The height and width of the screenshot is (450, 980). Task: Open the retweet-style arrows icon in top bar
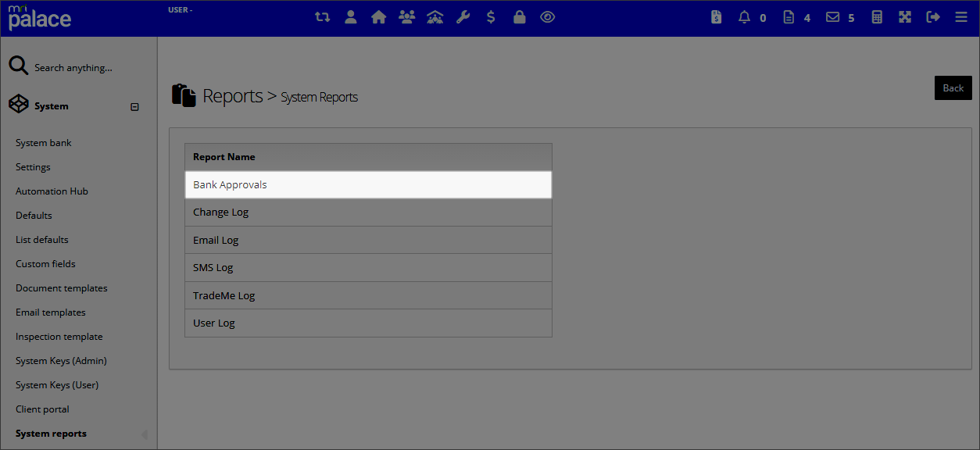[x=322, y=16]
